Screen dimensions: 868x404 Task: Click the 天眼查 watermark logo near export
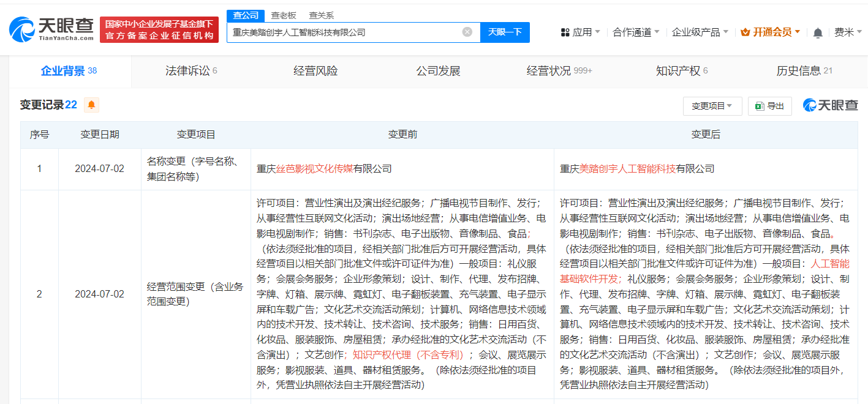[831, 105]
